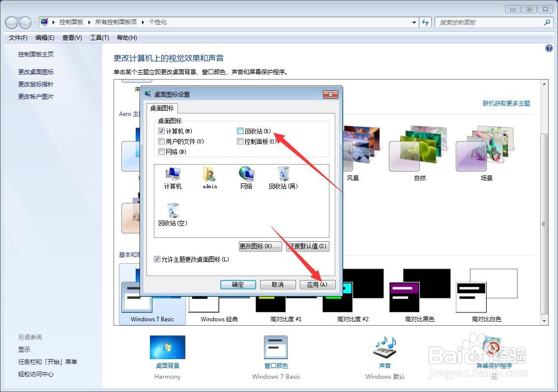Click the help question mark icon
The height and width of the screenshot is (392, 558).
pyautogui.click(x=549, y=48)
